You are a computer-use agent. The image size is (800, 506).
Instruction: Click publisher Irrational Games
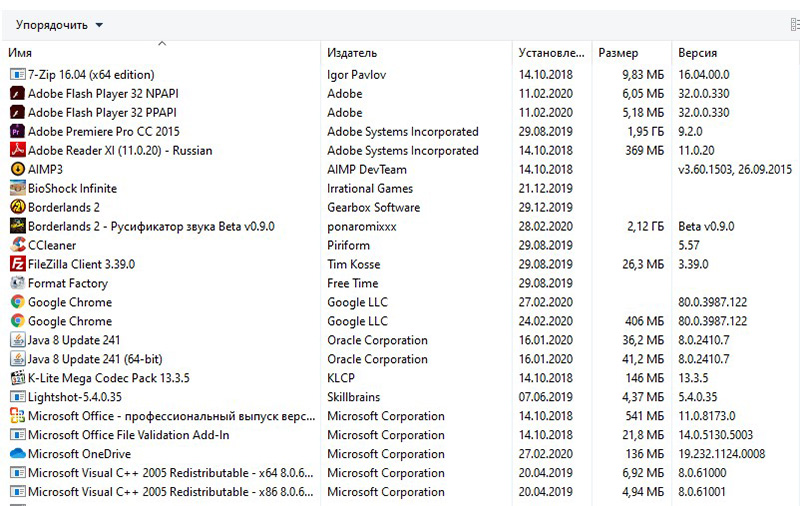pyautogui.click(x=370, y=188)
